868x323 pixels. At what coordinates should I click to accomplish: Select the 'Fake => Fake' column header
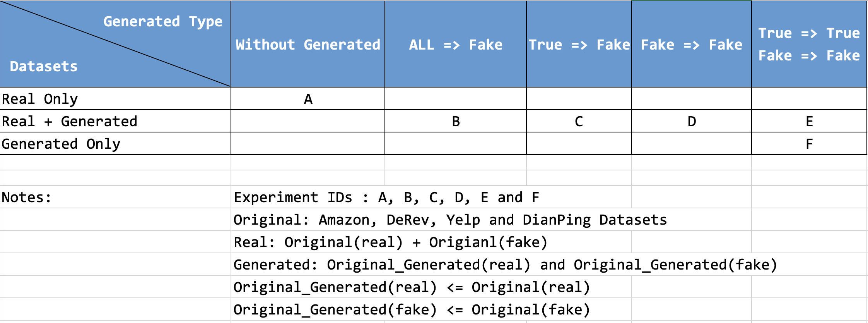pyautogui.click(x=691, y=45)
